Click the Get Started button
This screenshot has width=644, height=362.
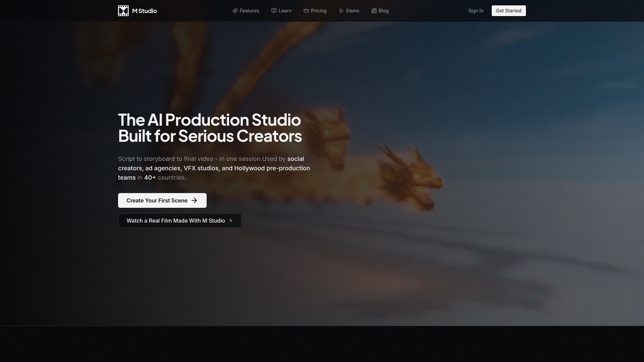[x=509, y=11]
